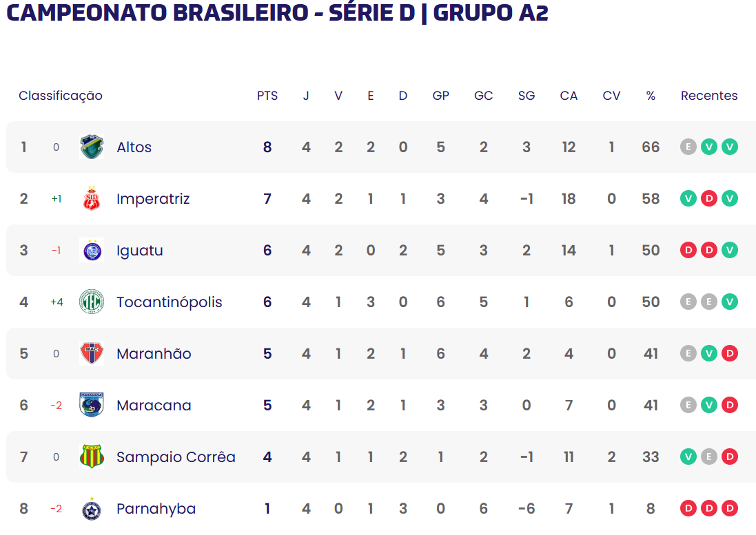The height and width of the screenshot is (535, 756).
Task: Click the PTS column header
Action: [267, 96]
